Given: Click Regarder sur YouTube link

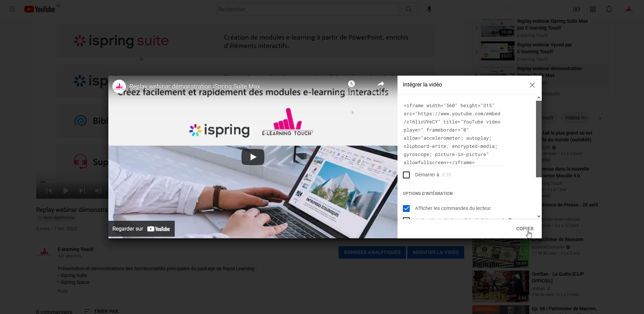Looking at the screenshot, I should tap(141, 229).
